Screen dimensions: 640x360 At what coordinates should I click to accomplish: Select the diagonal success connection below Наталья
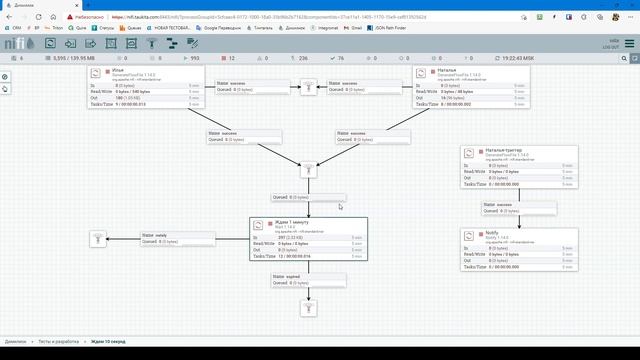pos(373,137)
